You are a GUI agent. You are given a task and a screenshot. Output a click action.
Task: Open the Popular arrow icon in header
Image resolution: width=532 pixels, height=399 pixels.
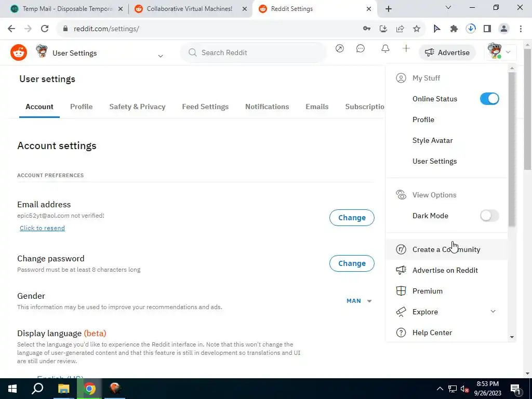340,48
